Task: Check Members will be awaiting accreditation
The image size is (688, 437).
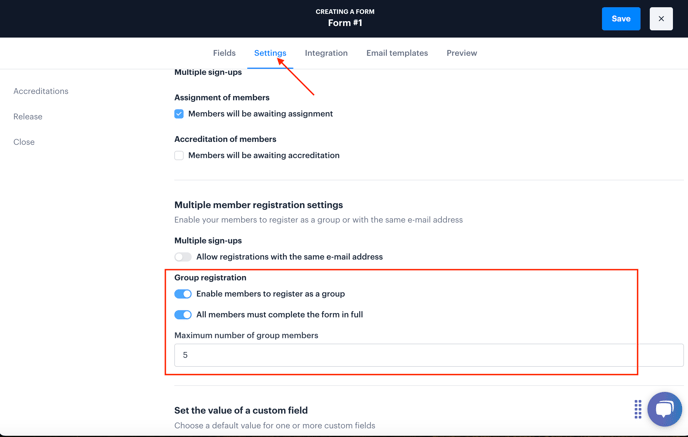Action: [179, 155]
